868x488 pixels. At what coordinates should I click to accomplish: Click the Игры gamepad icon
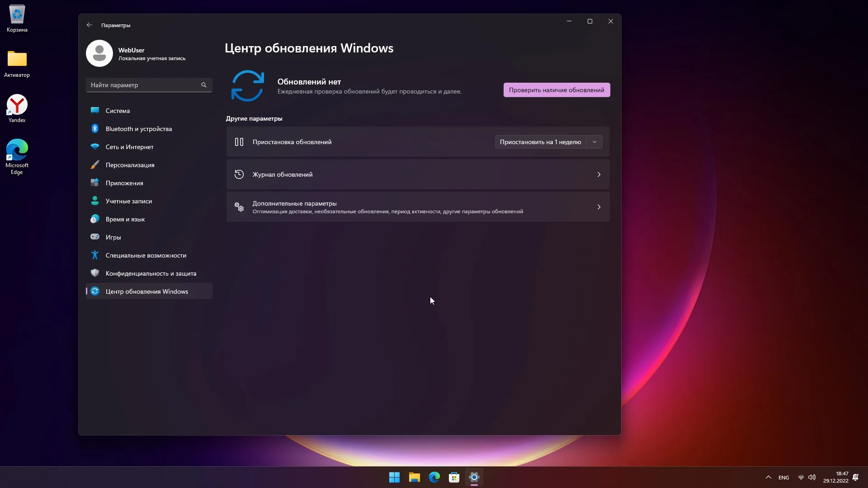95,237
